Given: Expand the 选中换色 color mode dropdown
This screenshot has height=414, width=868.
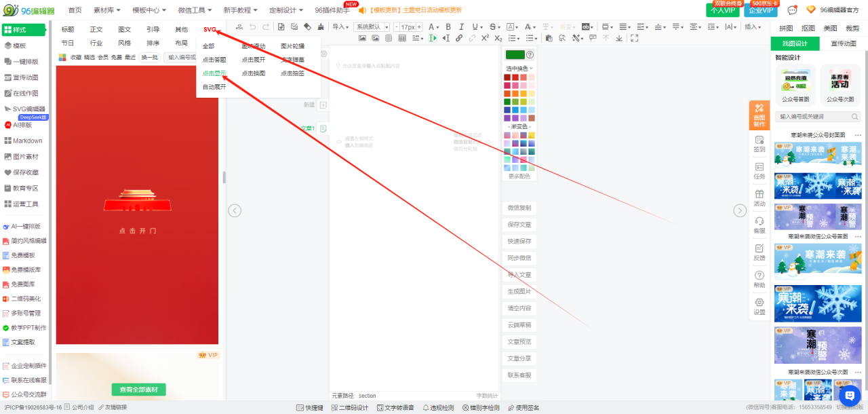Looking at the screenshot, I should 520,69.
